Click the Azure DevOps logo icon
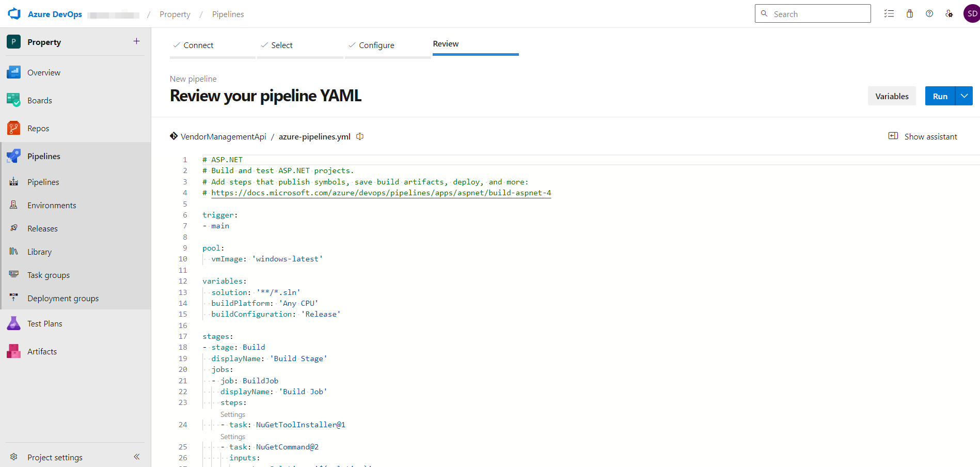The height and width of the screenshot is (467, 980). click(14, 14)
